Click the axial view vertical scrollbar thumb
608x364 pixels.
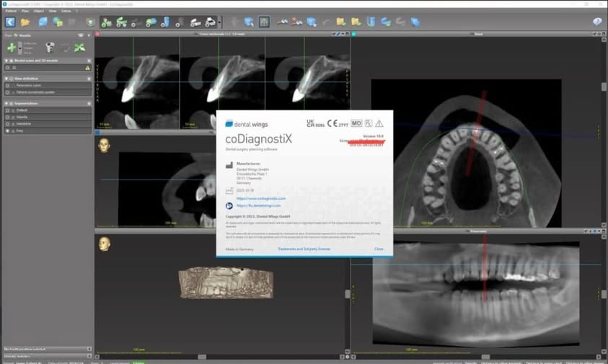604,86
